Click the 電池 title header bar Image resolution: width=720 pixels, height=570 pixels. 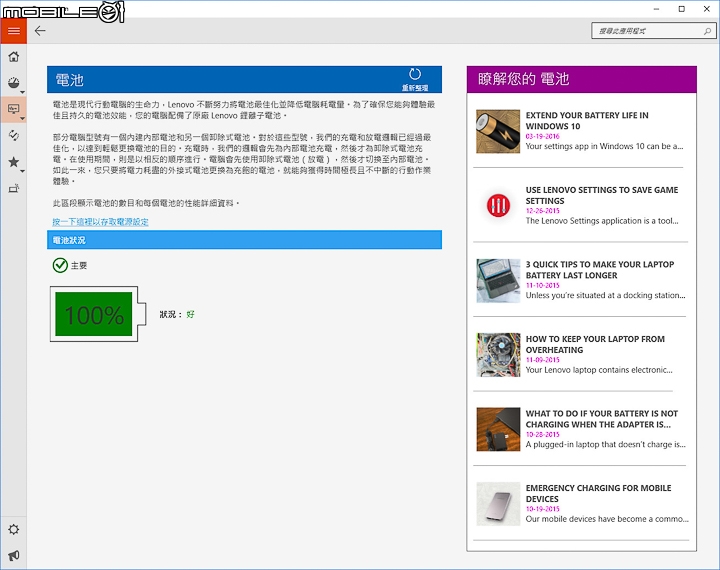[x=244, y=79]
